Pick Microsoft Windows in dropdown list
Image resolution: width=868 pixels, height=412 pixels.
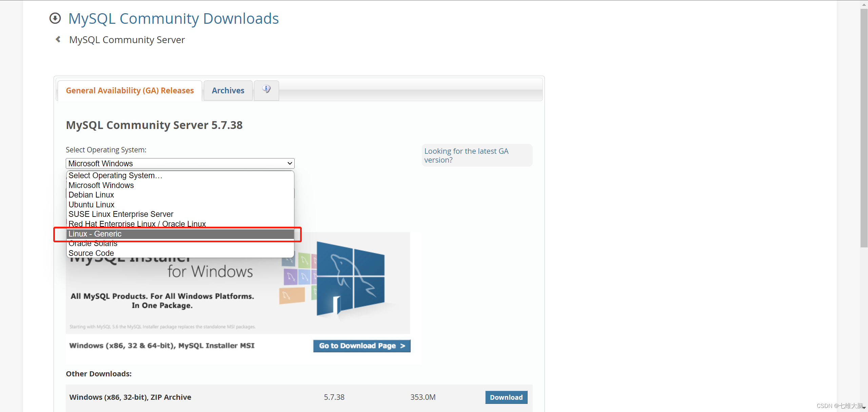tap(101, 185)
